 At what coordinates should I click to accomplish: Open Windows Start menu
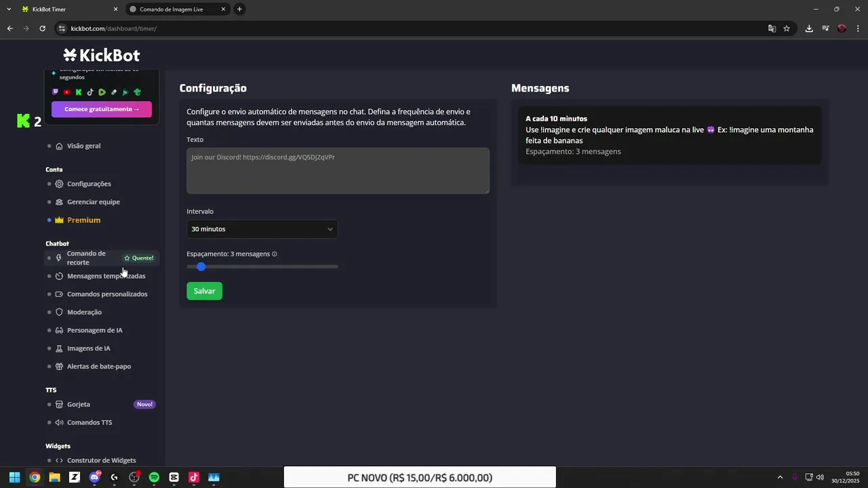[14, 477]
